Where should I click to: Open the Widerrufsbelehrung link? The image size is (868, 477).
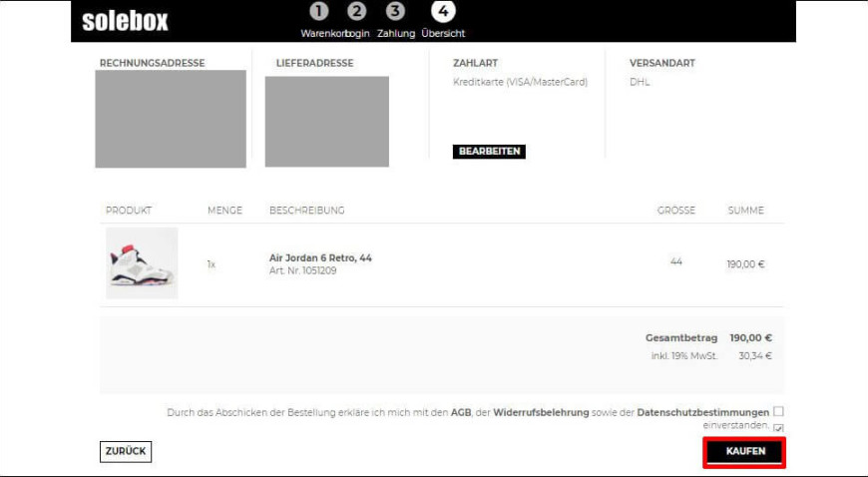coord(541,413)
